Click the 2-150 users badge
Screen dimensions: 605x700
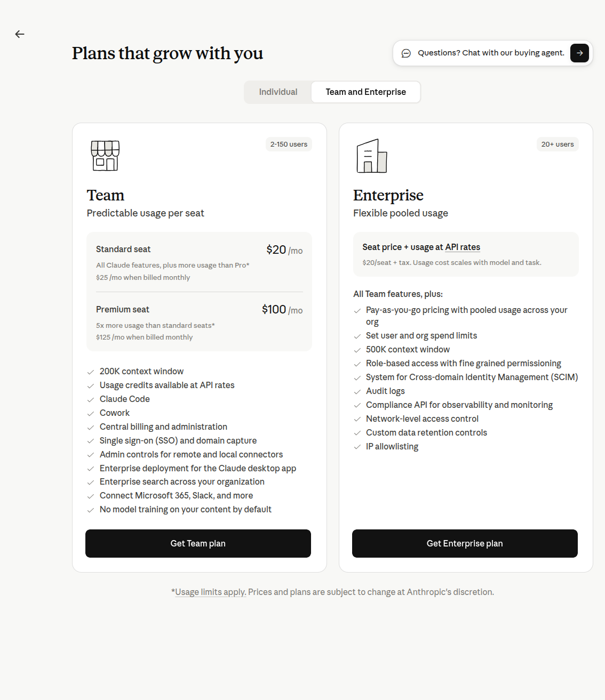click(x=289, y=144)
